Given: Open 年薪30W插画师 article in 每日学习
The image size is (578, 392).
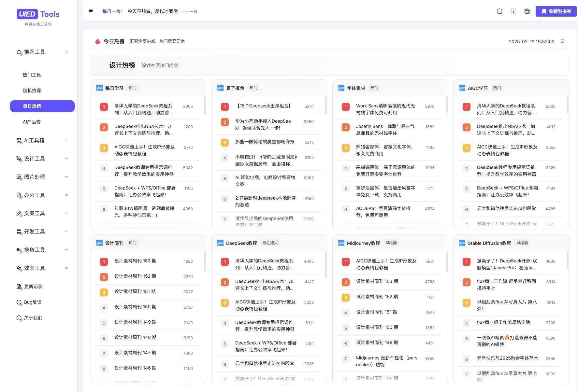Looking at the screenshot, I should [144, 212].
